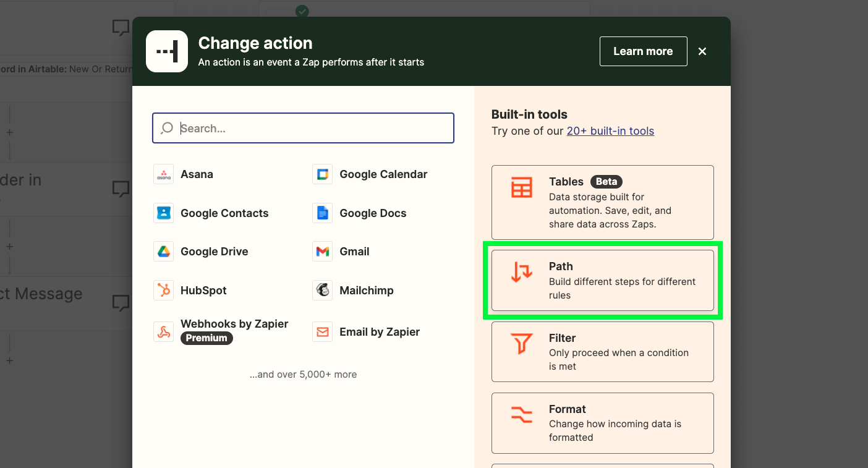Click the Google Drive icon
This screenshot has width=868, height=468.
[x=163, y=252]
